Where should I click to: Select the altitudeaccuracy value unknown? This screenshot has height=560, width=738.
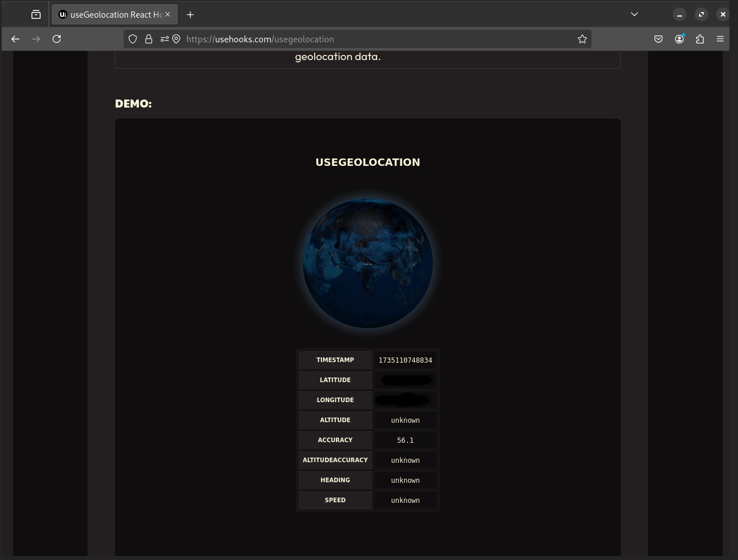pos(405,460)
